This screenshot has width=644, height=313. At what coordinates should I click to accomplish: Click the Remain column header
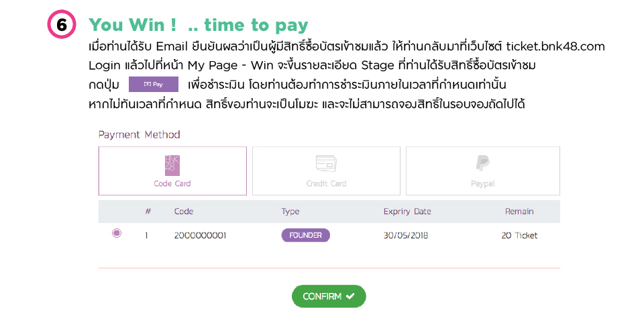pyautogui.click(x=519, y=212)
